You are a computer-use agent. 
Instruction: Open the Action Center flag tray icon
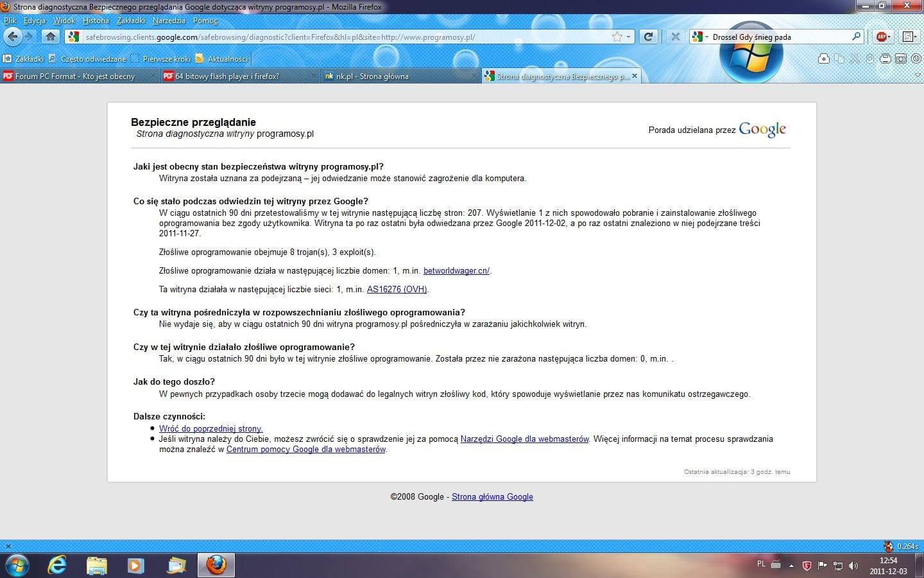tap(822, 566)
